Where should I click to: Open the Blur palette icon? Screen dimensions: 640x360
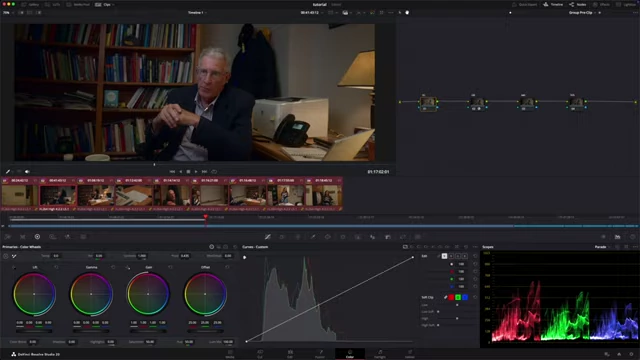coord(373,237)
